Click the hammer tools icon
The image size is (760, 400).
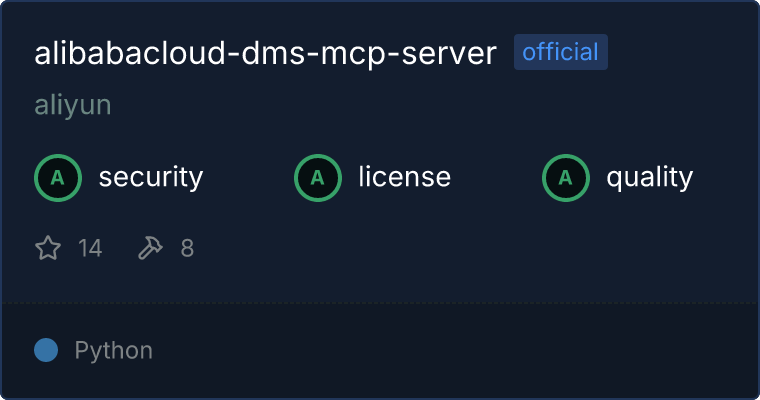150,248
